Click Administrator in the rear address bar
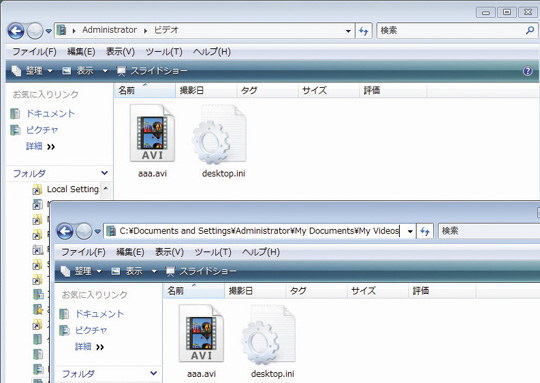Viewport: 540px width, 383px height. tap(109, 30)
